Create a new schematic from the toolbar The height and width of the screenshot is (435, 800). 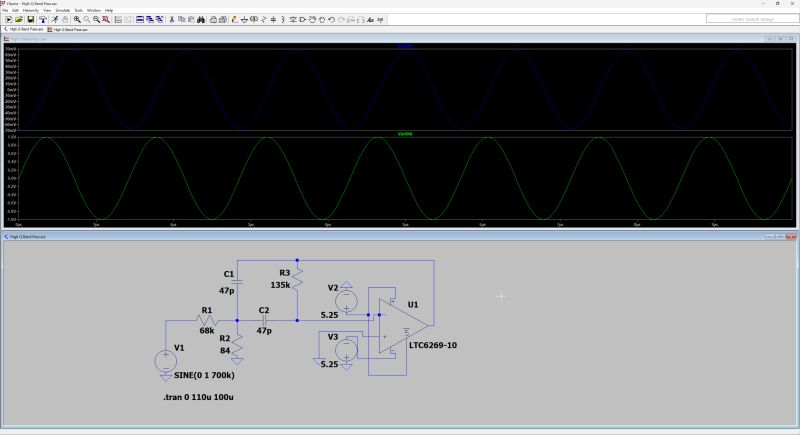[x=9, y=19]
